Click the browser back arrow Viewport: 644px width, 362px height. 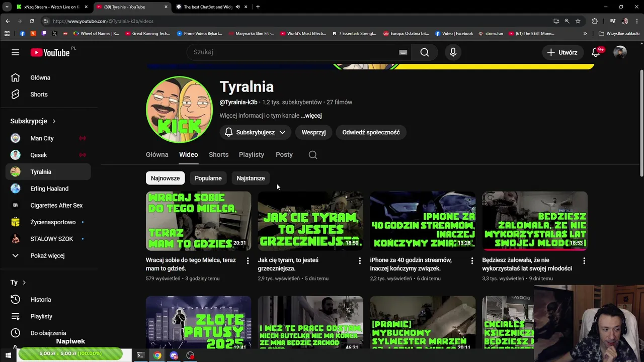click(8, 21)
